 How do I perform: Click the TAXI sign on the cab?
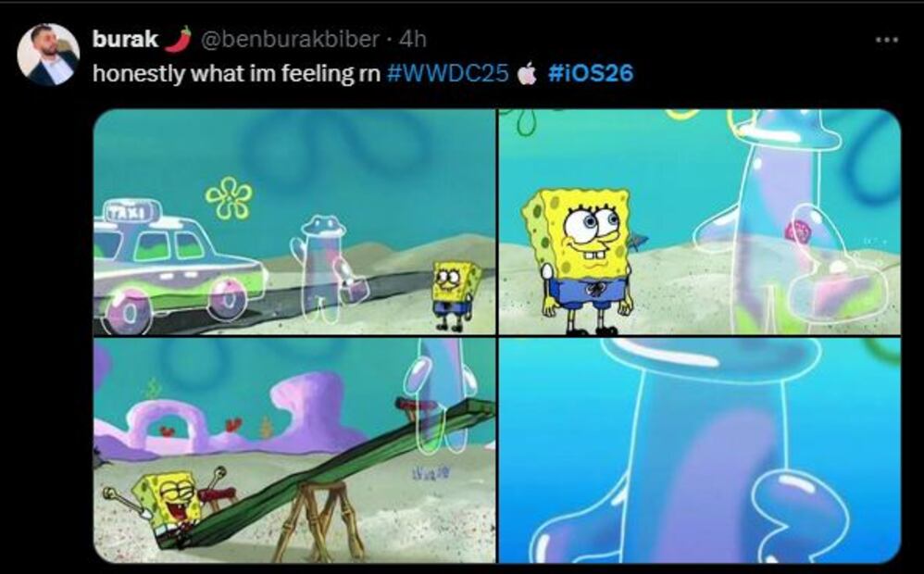[131, 212]
